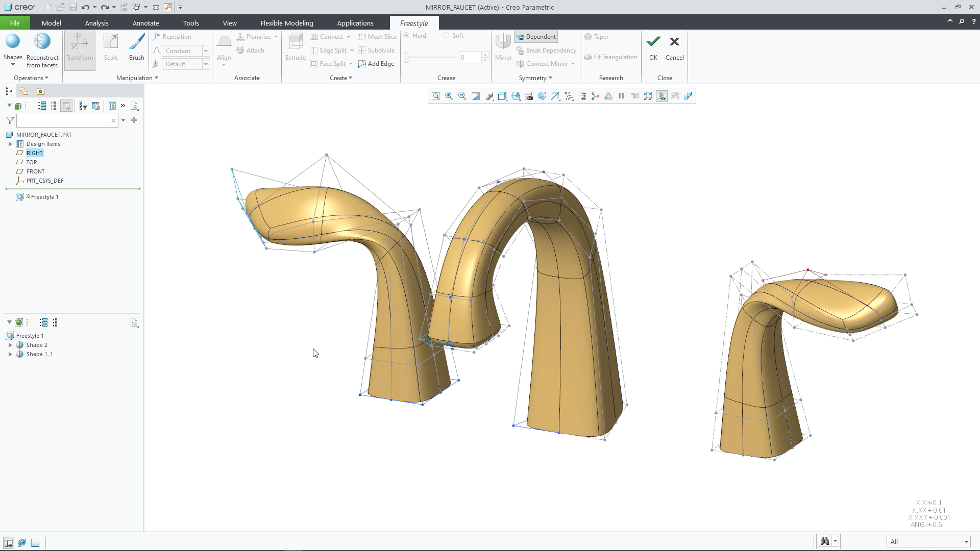Click the Perspective View icon

click(542, 96)
